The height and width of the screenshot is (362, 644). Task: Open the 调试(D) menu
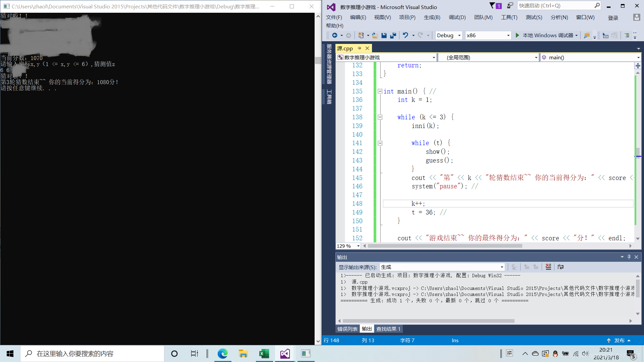pyautogui.click(x=457, y=17)
